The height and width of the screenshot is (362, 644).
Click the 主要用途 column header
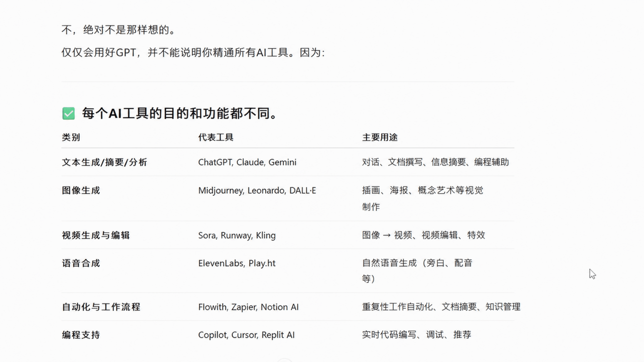[380, 137]
